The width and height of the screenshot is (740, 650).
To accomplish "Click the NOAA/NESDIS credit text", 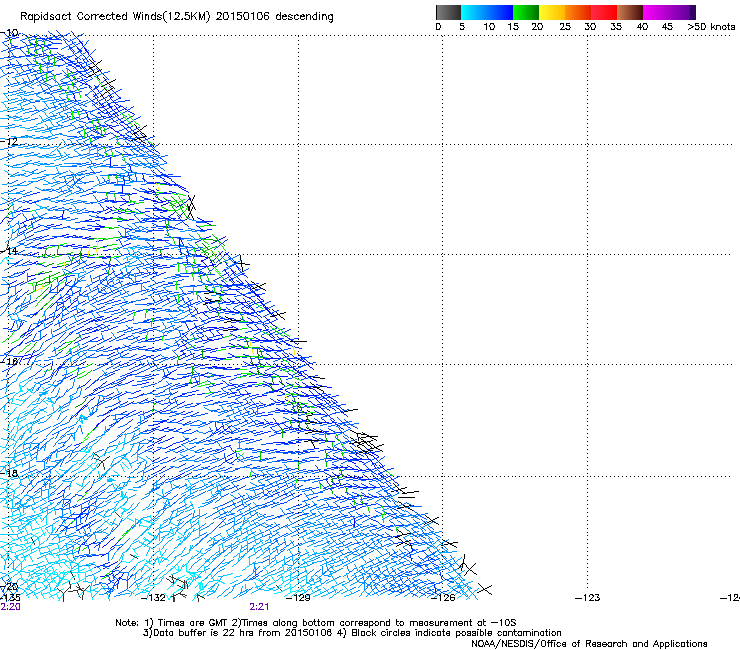I will click(x=589, y=644).
